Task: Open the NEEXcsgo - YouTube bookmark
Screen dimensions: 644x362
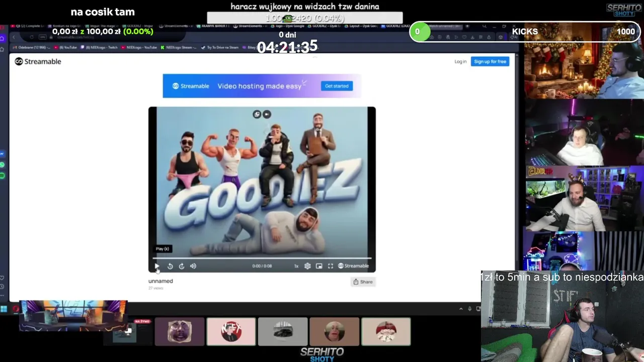Action: pos(138,47)
